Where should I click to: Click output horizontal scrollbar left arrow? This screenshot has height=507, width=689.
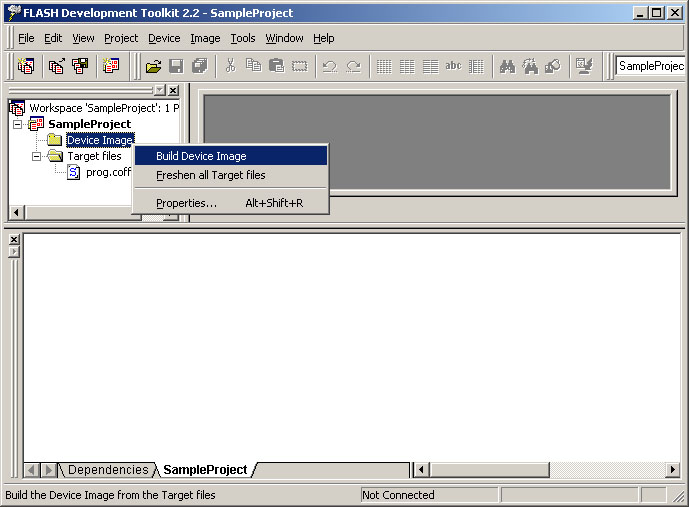click(x=421, y=470)
